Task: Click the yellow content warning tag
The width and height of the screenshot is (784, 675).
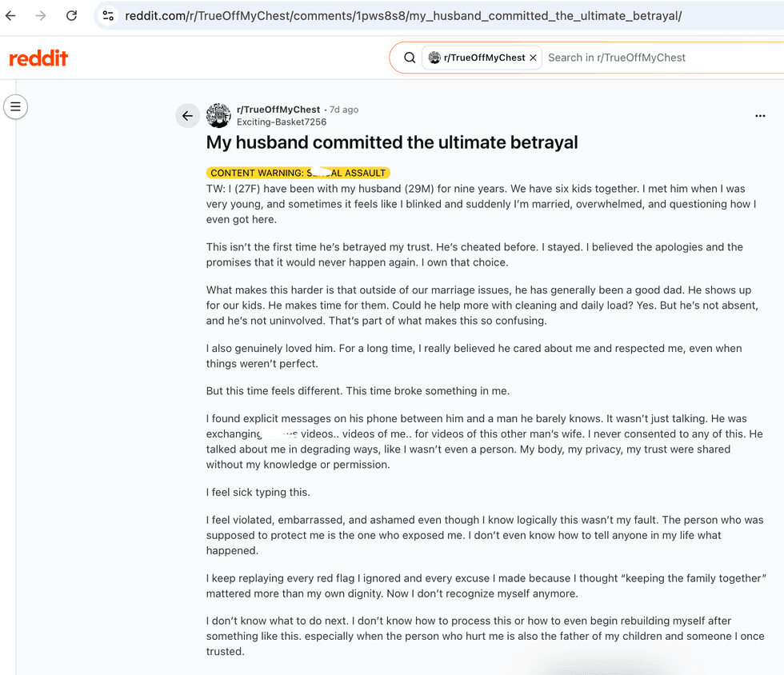Action: pyautogui.click(x=298, y=173)
